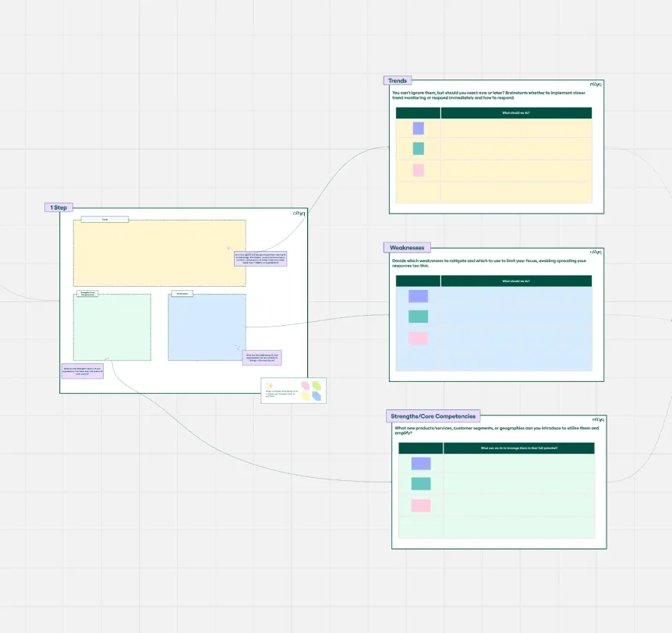Select the "Strengths/Core Competencies" frame title

(433, 416)
